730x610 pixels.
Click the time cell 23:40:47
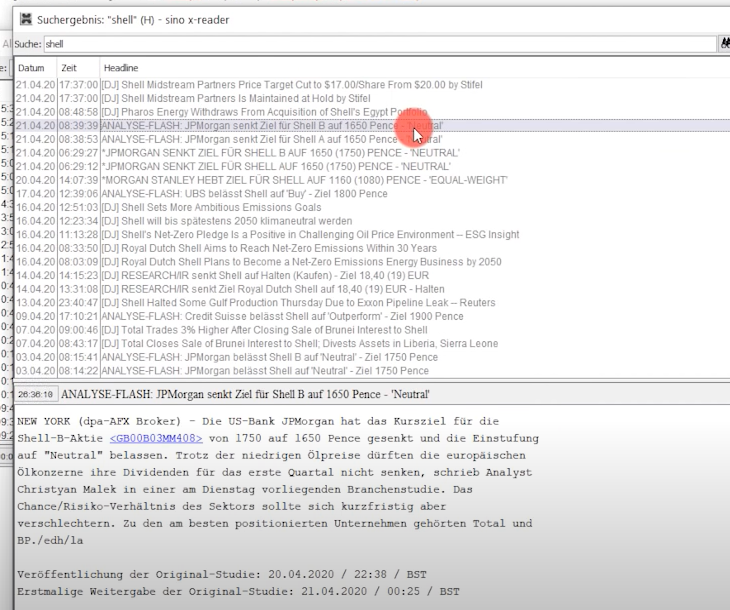(x=78, y=303)
